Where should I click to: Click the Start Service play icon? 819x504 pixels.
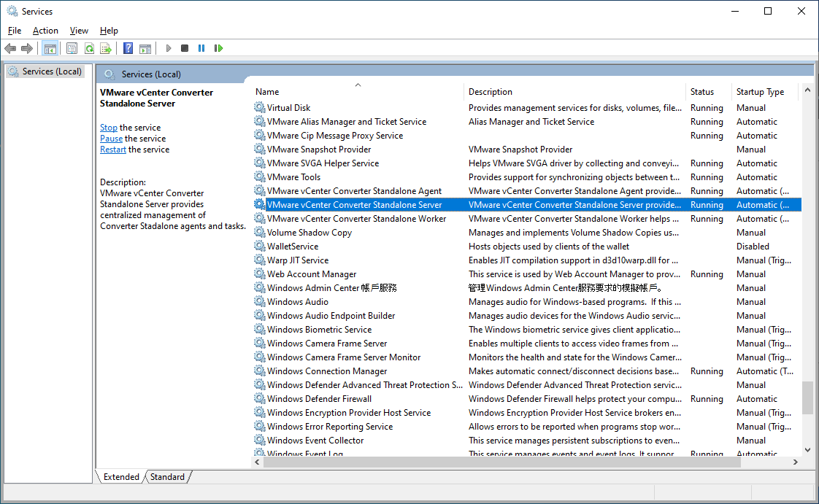(168, 49)
